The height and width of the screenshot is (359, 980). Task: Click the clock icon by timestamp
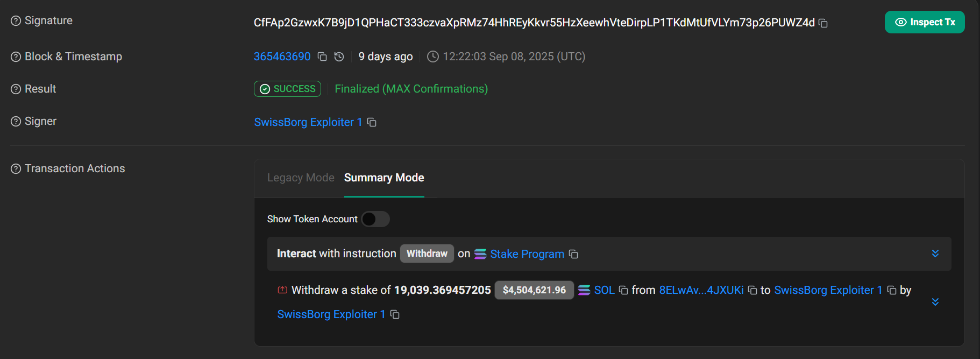(x=432, y=57)
